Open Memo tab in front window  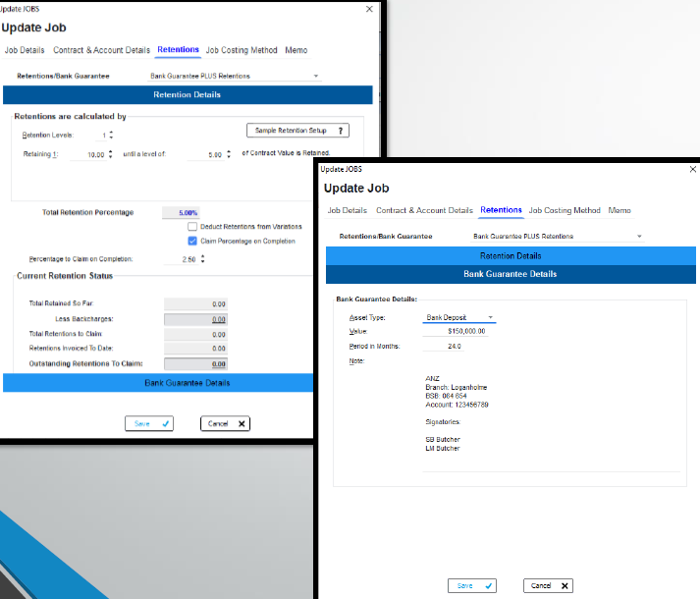(x=619, y=210)
